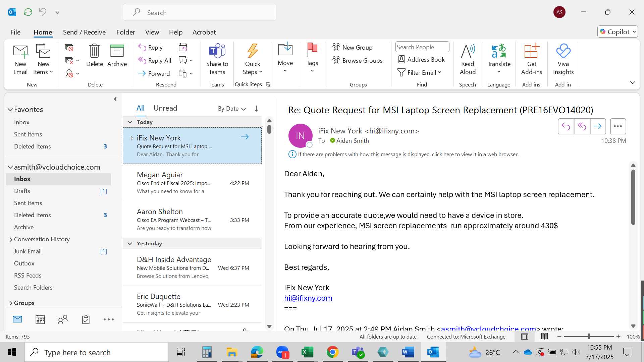Open Megan Aguiar's email

tap(192, 183)
